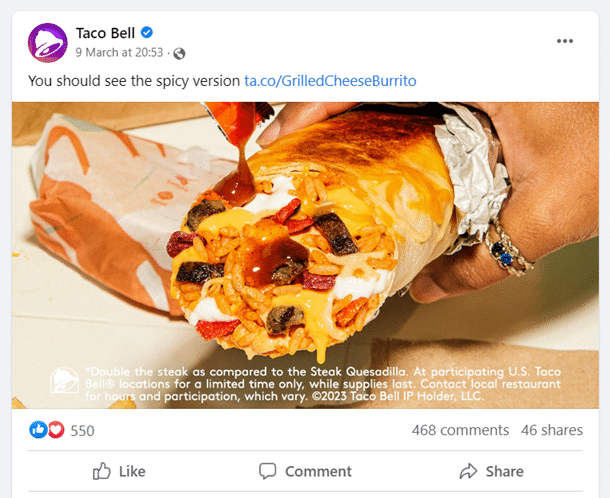Open the Taco Bell page name link
Screen dimensions: 610x498
point(105,33)
